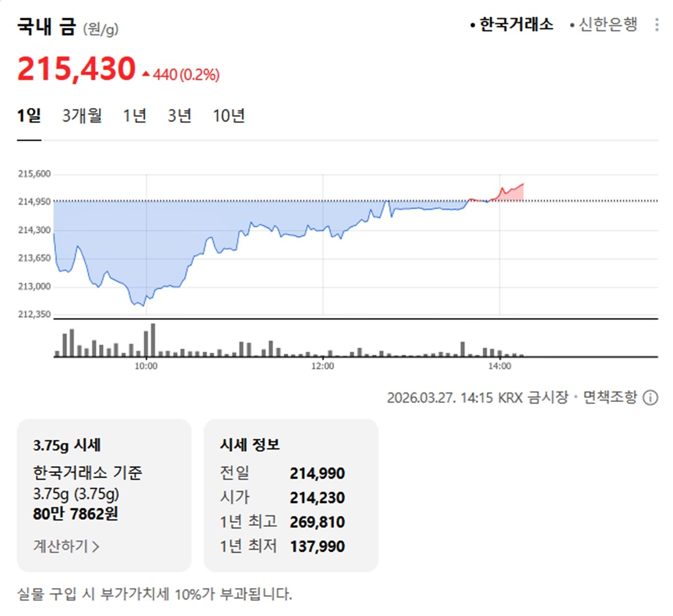Click the 면책조항 info icon
Screen dimensions: 673x616
pos(649,398)
